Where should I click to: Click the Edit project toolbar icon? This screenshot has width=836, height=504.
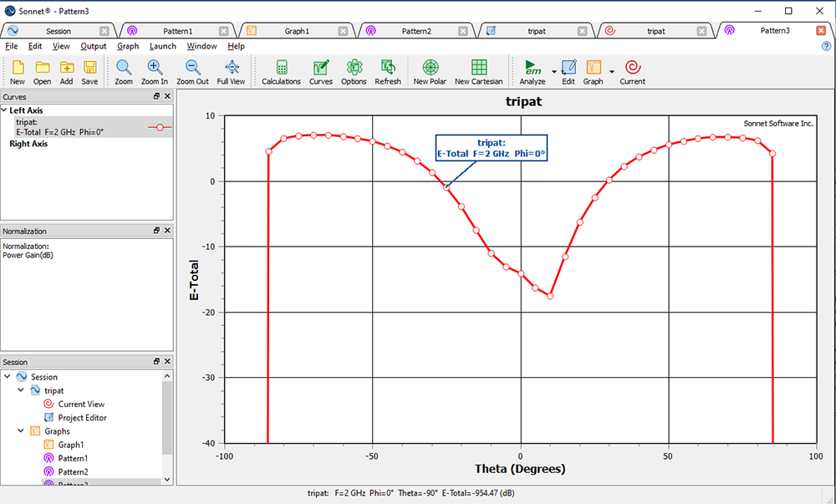coord(568,72)
